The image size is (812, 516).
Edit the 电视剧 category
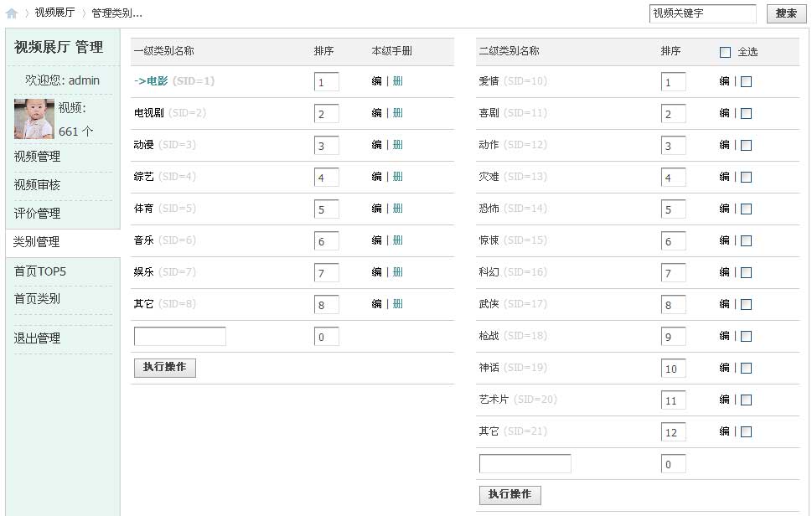(x=376, y=113)
